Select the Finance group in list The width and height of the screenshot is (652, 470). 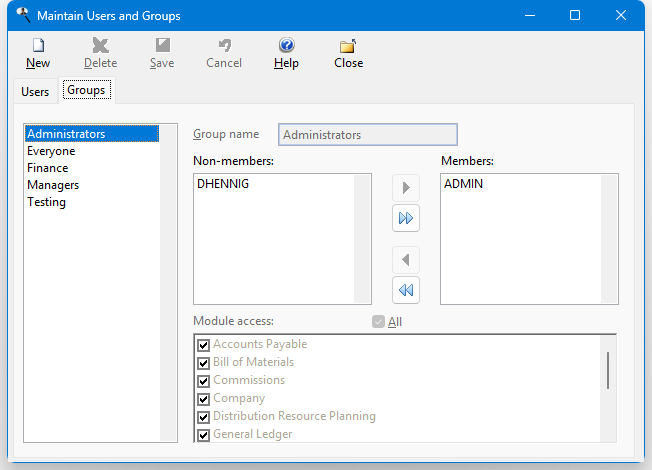click(x=48, y=168)
